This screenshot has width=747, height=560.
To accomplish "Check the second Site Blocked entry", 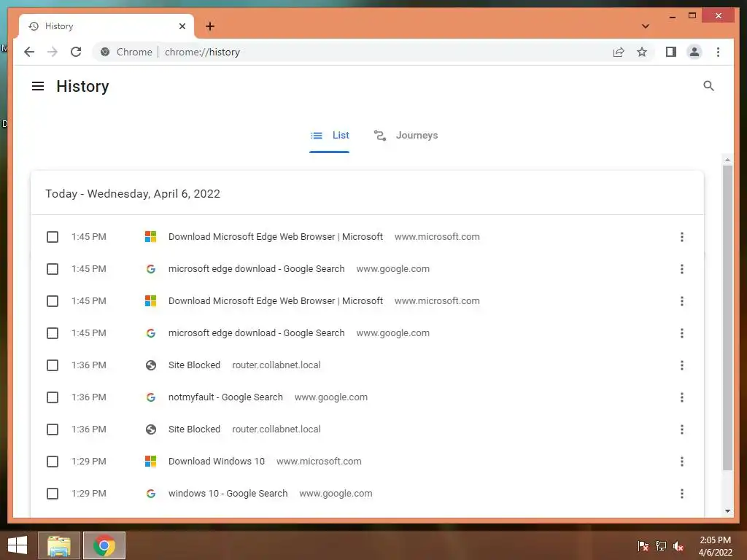I will [53, 429].
